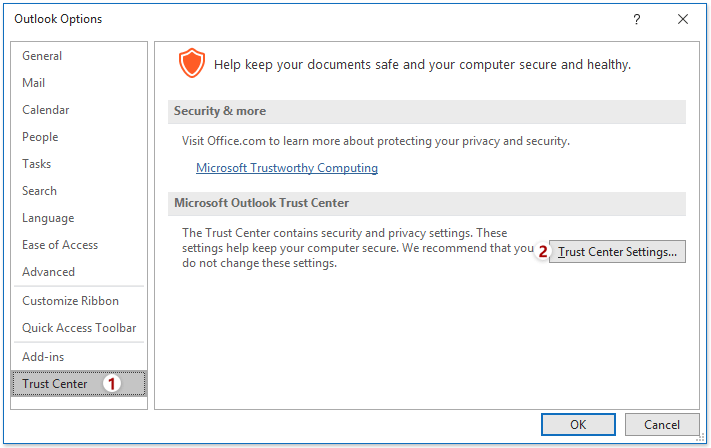The height and width of the screenshot is (448, 711).
Task: Select Trust Center in the sidebar
Action: [x=79, y=384]
